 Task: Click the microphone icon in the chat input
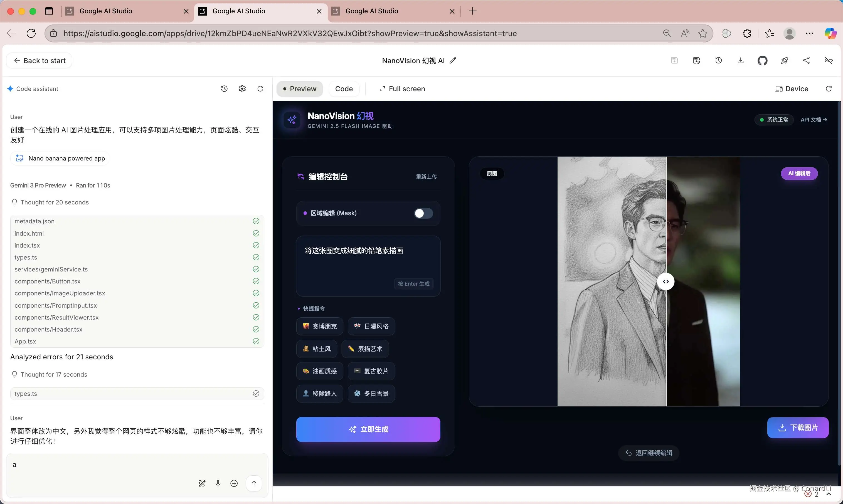click(x=218, y=483)
